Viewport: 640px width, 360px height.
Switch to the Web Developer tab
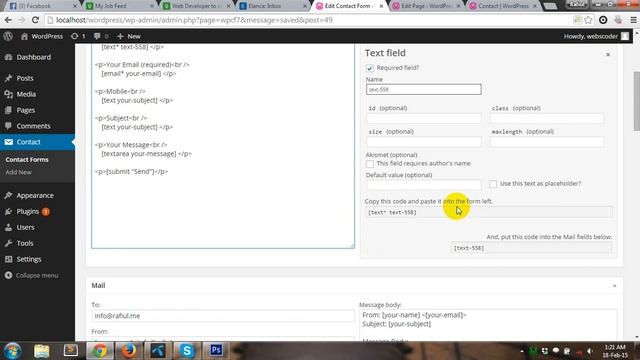pyautogui.click(x=196, y=6)
